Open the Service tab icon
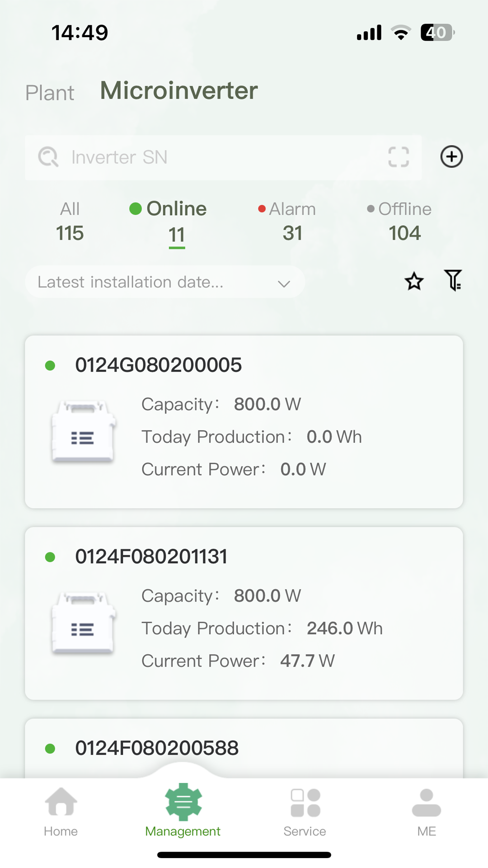The width and height of the screenshot is (488, 868). point(305,803)
